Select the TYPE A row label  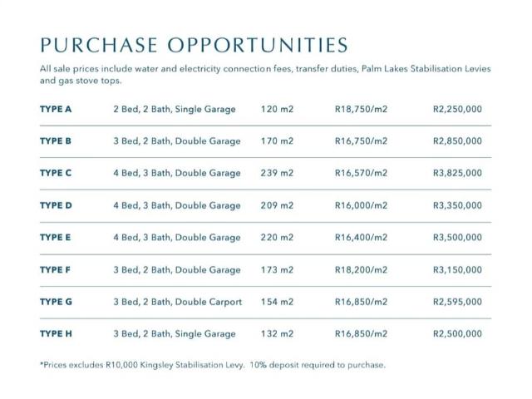coord(56,109)
